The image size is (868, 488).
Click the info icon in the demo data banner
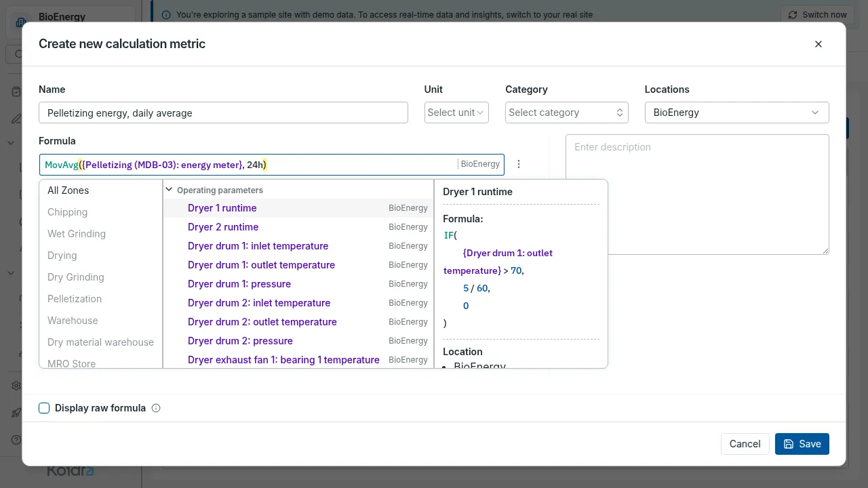(x=167, y=14)
